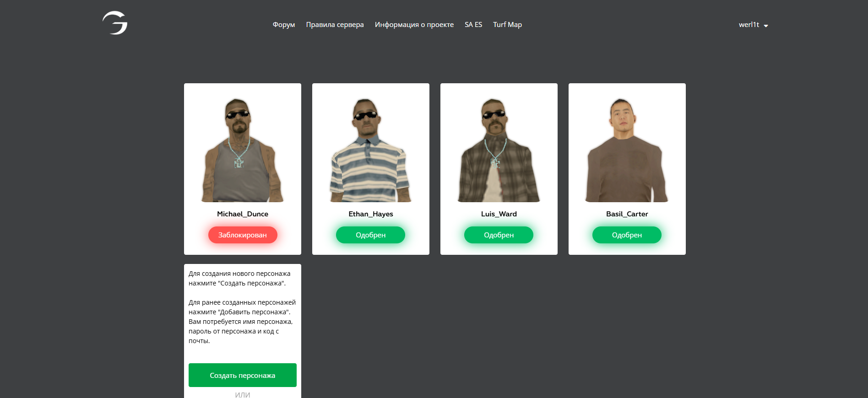Click the Michael_Dunce name label
This screenshot has height=398, width=868.
pos(243,214)
